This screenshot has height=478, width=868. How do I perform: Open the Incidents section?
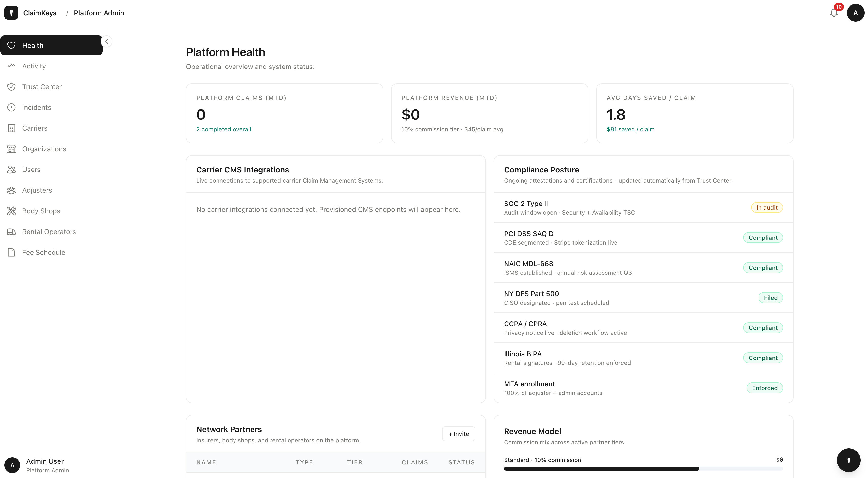[x=52, y=107]
